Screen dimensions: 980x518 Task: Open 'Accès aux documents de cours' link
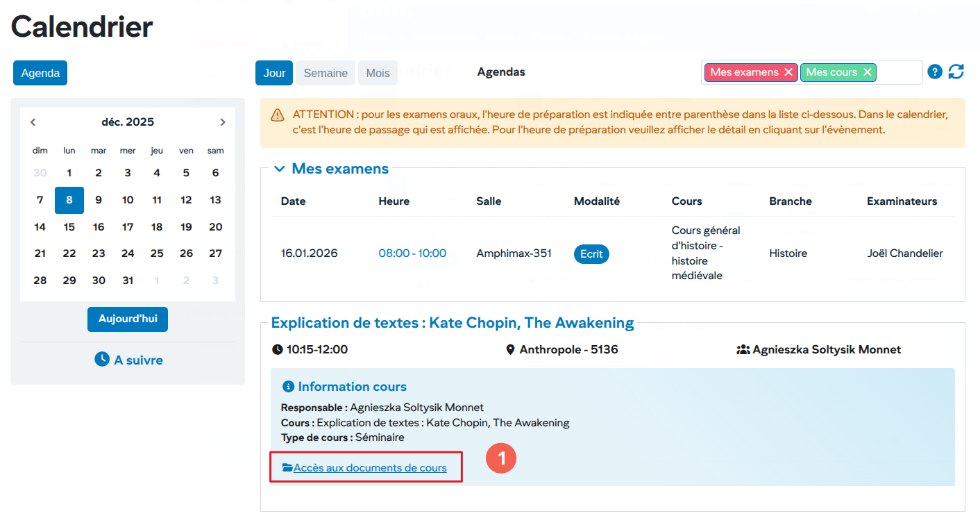coord(369,468)
